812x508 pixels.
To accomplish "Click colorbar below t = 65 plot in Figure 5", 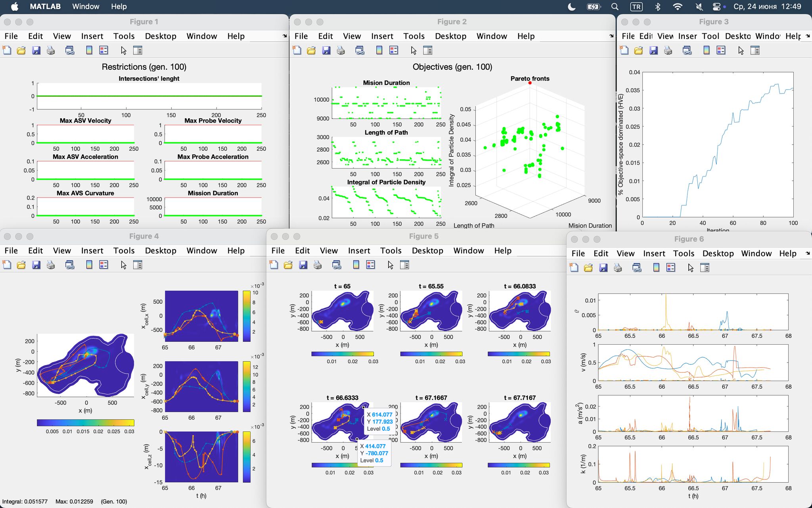I will (343, 354).
